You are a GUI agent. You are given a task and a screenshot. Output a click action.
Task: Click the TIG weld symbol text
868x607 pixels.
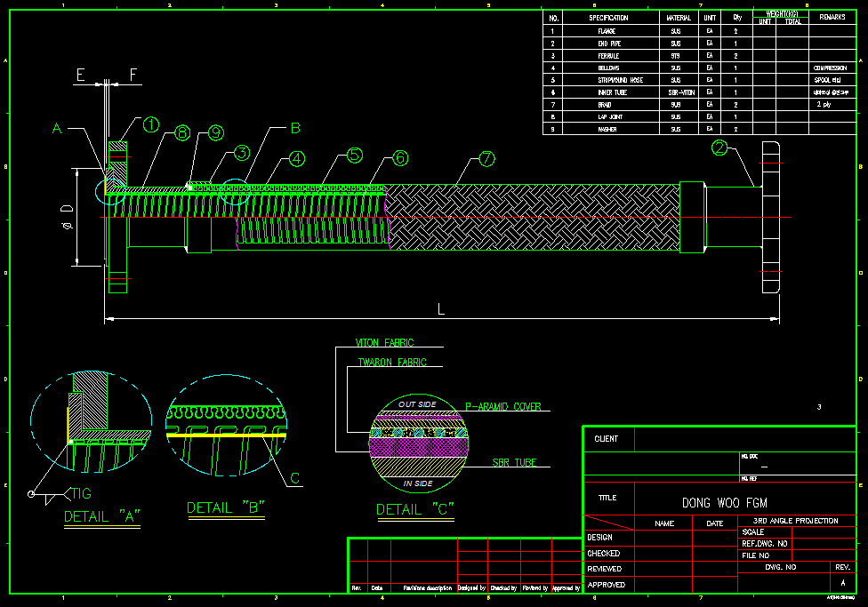point(82,493)
